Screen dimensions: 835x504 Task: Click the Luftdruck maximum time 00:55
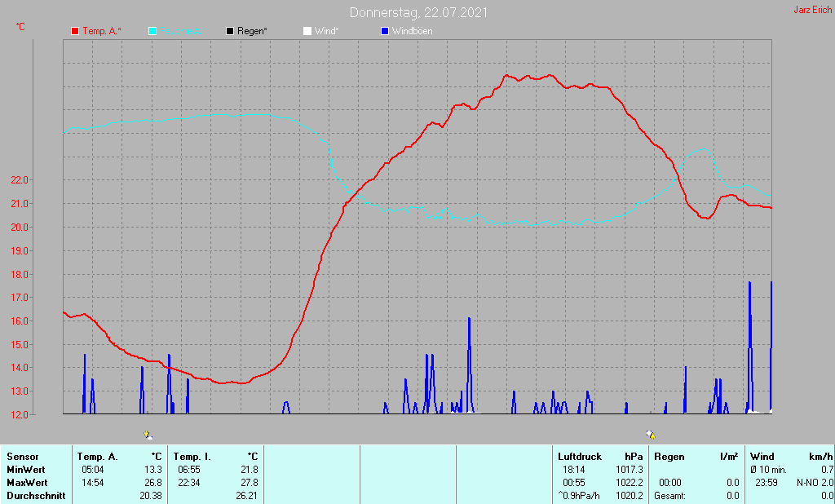[x=573, y=483]
